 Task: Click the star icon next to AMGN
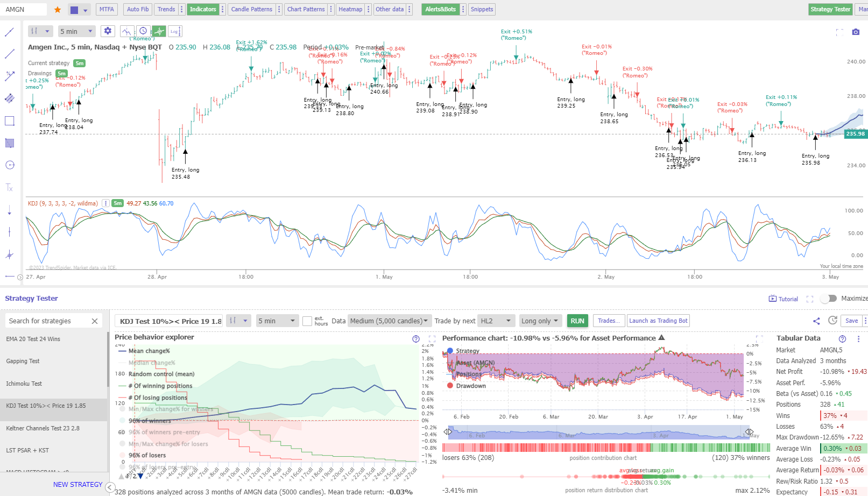tap(57, 9)
